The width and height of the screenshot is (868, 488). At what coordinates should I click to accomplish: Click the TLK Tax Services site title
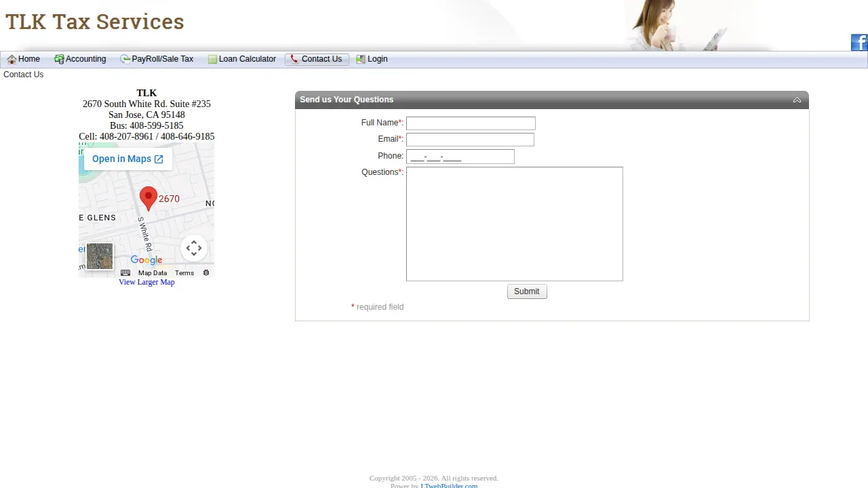coord(95,22)
